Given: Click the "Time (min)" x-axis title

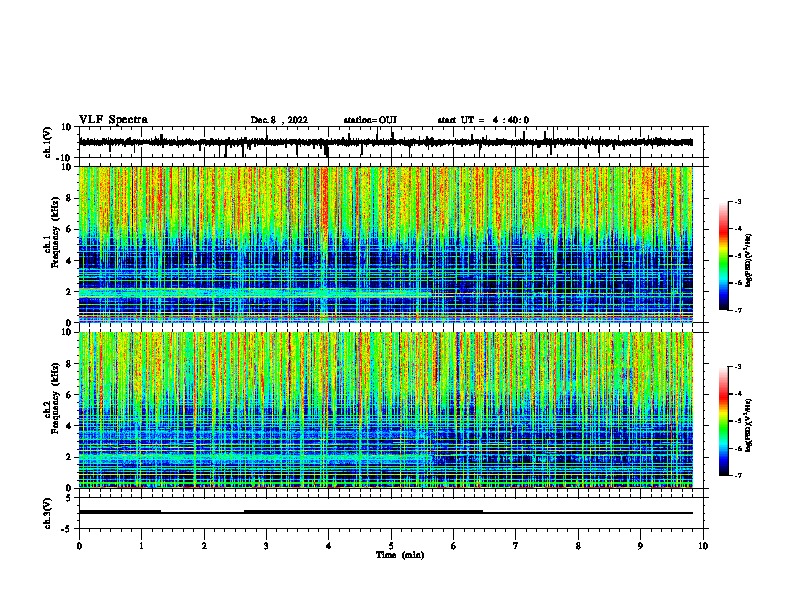Looking at the screenshot, I should 400,555.
